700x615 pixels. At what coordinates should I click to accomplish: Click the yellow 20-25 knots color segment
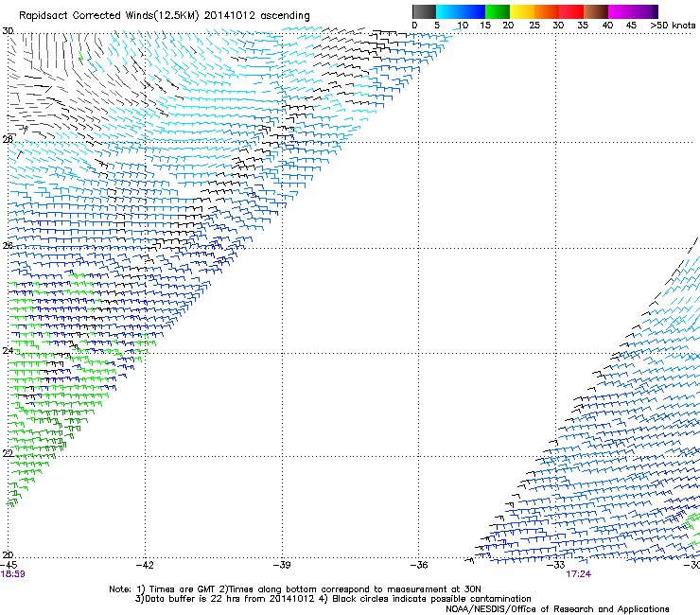[522, 11]
